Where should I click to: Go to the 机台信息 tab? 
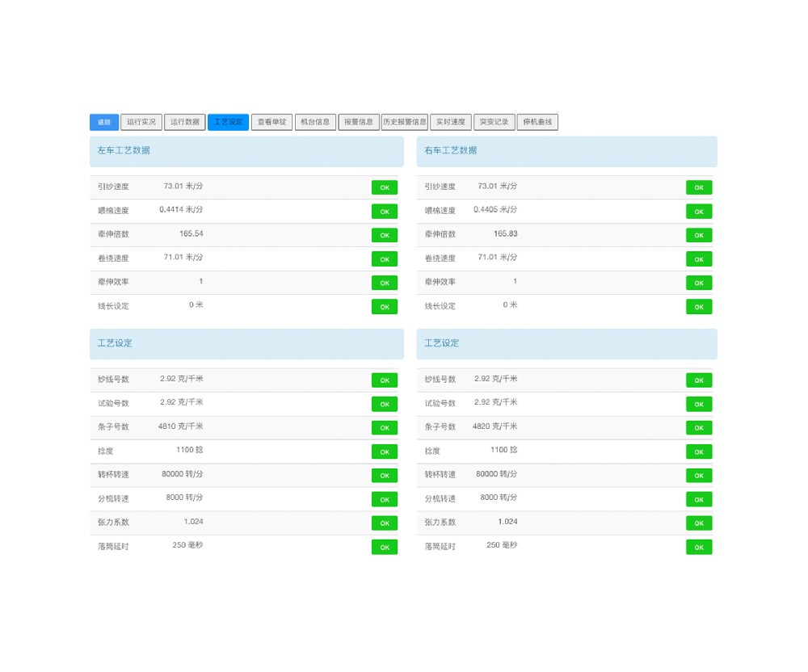315,122
